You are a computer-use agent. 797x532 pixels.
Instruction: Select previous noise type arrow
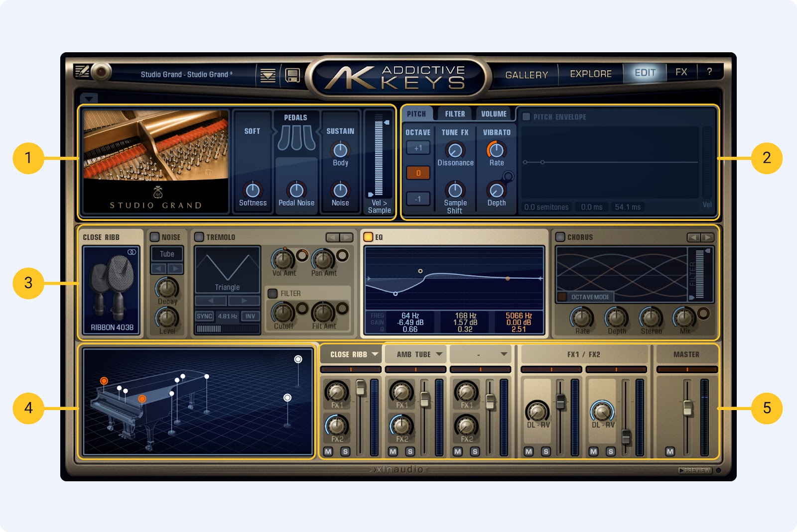tap(159, 269)
